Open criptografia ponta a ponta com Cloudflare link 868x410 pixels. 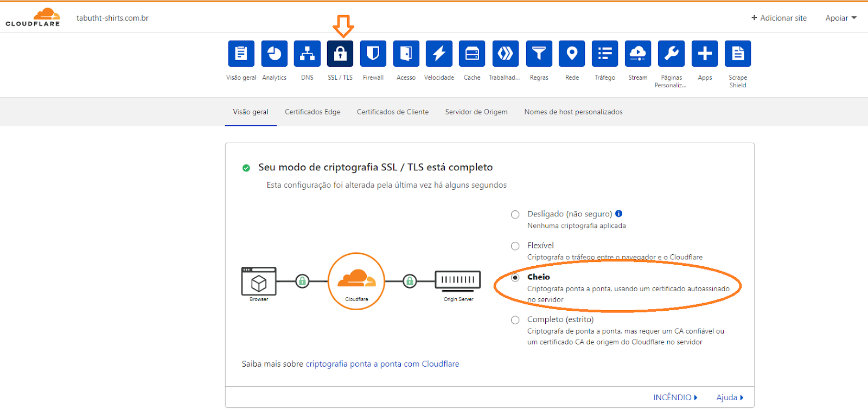(x=382, y=364)
